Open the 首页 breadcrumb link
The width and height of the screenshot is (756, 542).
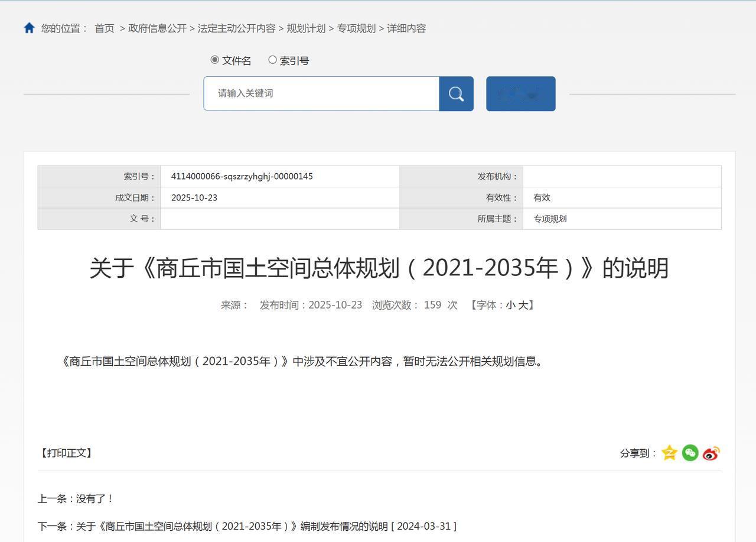106,28
